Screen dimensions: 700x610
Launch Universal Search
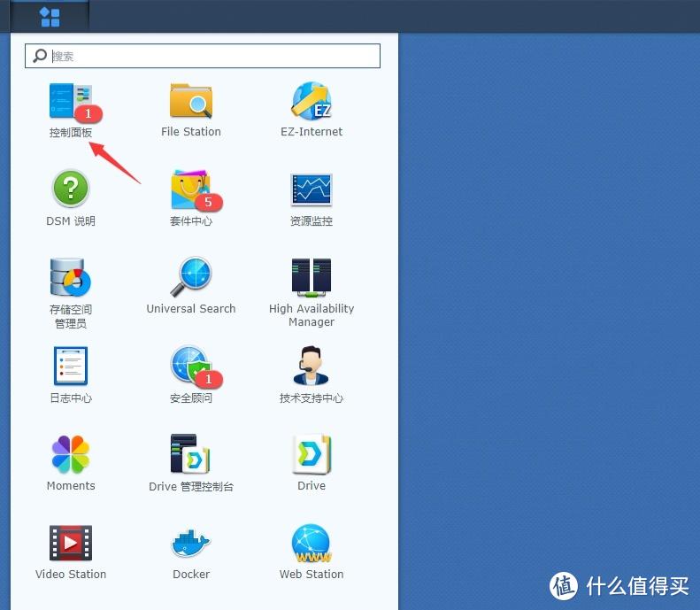pyautogui.click(x=191, y=277)
